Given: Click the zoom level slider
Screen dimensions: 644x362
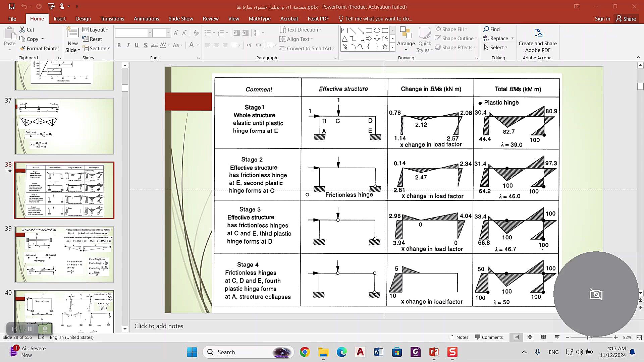Looking at the screenshot, I should 588,337.
